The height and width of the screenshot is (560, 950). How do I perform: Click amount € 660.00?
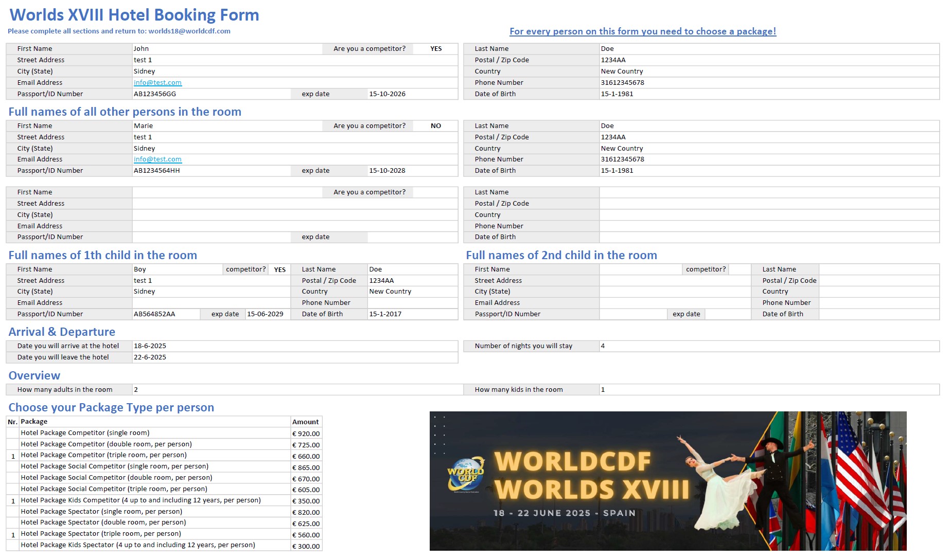click(306, 456)
